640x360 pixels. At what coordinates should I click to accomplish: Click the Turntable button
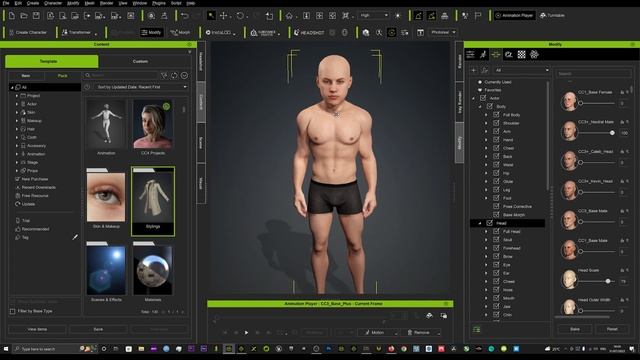click(x=552, y=16)
